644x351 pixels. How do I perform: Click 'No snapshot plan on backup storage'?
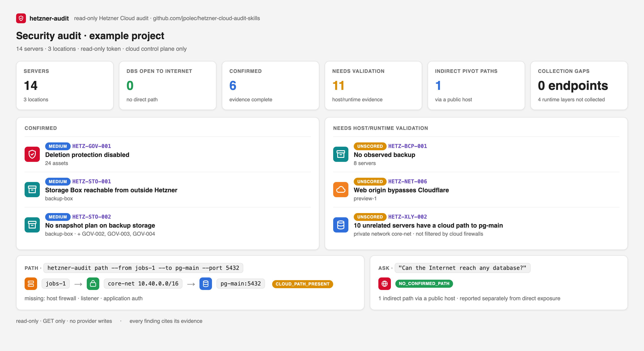click(x=100, y=225)
